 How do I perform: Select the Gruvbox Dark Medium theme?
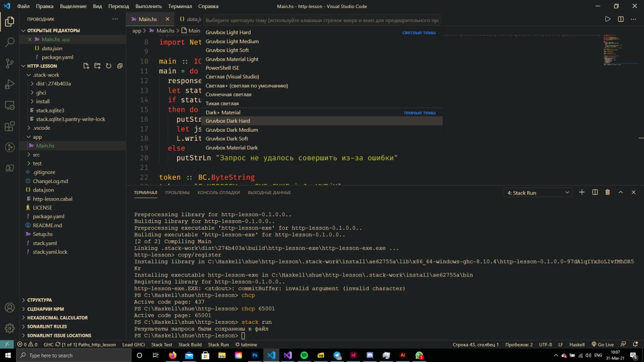322,130
